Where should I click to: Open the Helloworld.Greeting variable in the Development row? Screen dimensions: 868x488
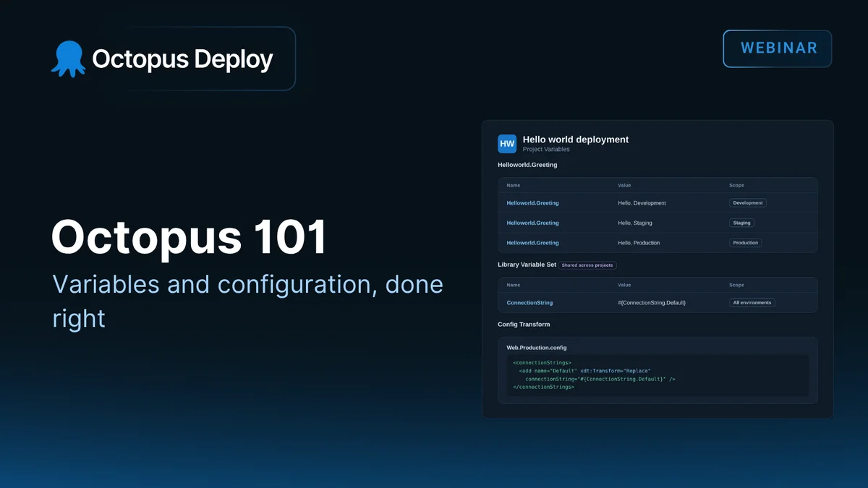[532, 203]
